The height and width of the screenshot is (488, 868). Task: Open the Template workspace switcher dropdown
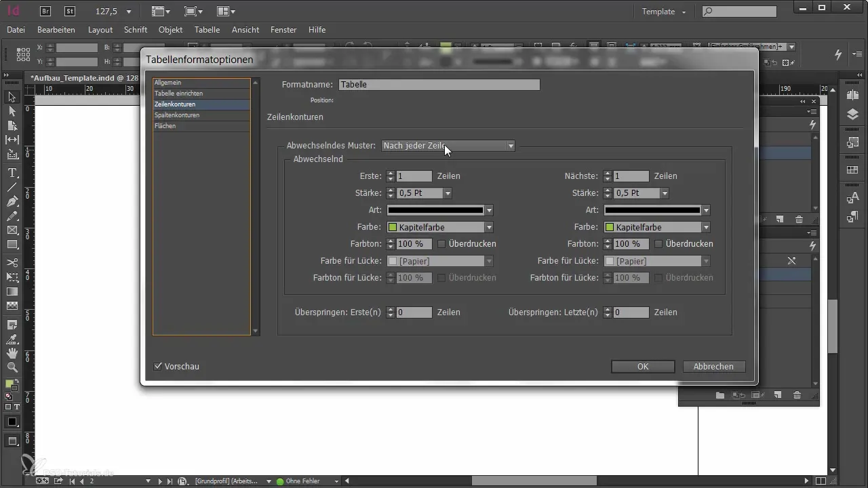pyautogui.click(x=665, y=12)
